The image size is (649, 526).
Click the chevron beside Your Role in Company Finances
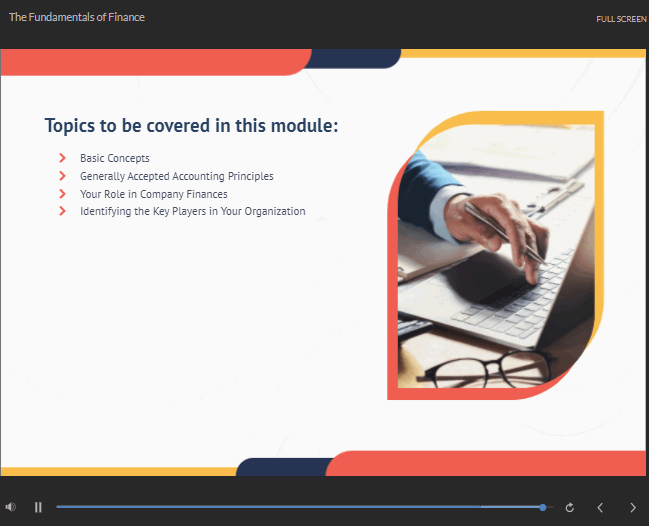[62, 194]
